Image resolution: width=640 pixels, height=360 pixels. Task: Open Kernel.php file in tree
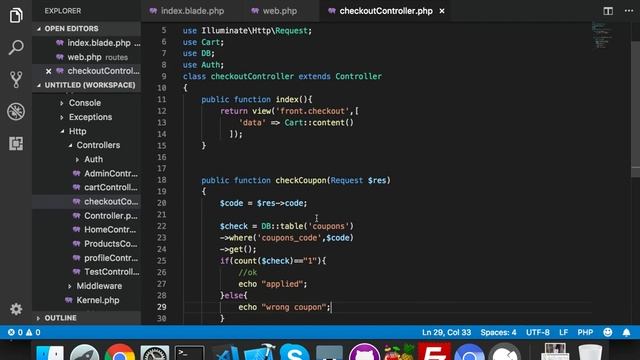click(98, 300)
